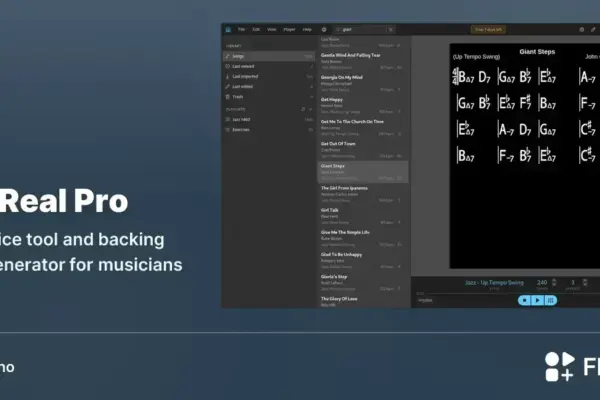Open the View menu
The height and width of the screenshot is (400, 600).
tap(272, 29)
